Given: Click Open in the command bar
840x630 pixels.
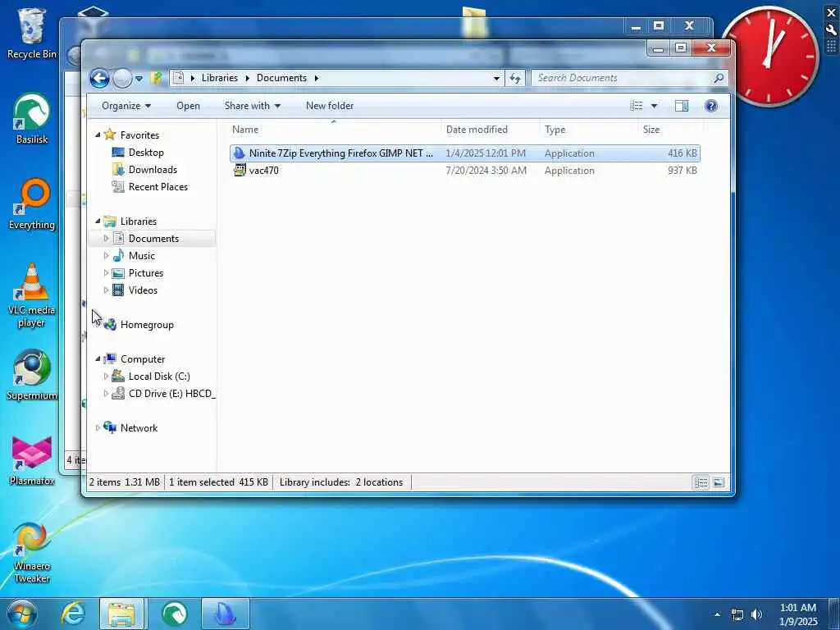Looking at the screenshot, I should [x=188, y=106].
